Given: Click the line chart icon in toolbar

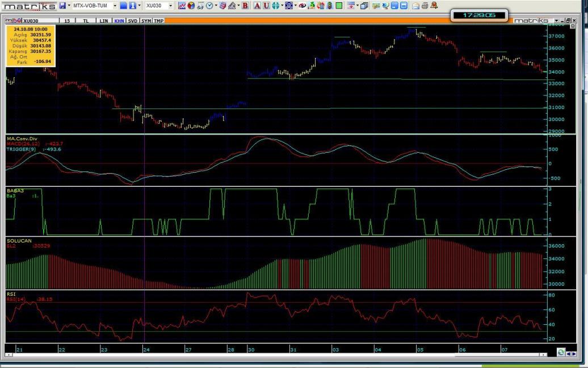Looking at the screenshot, I should pos(182,6).
